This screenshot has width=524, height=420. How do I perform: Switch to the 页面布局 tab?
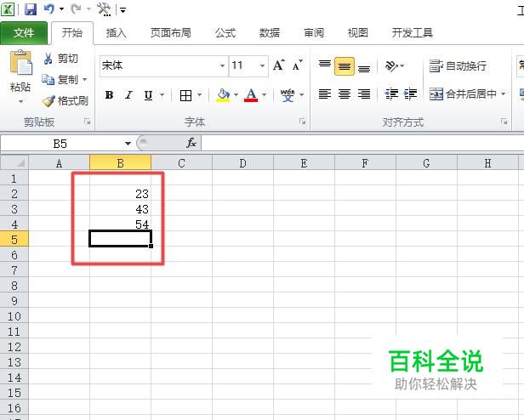[170, 33]
